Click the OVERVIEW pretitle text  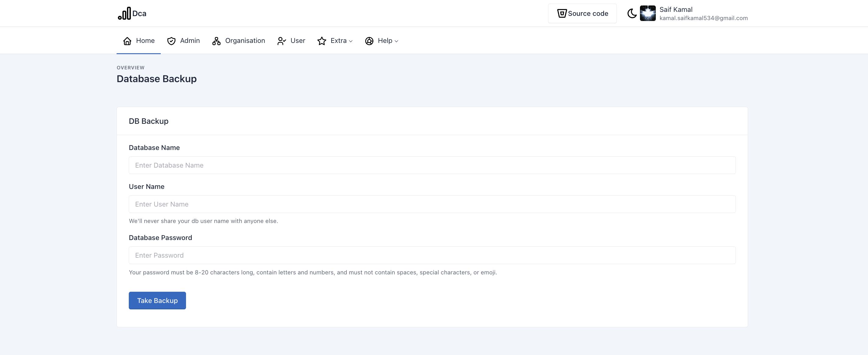tap(130, 68)
